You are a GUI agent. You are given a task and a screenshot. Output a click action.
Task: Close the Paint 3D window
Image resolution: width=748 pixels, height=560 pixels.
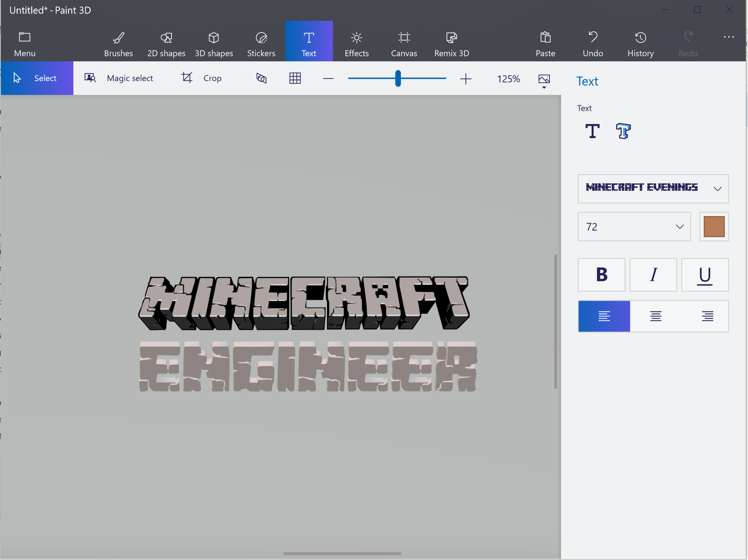coord(729,10)
